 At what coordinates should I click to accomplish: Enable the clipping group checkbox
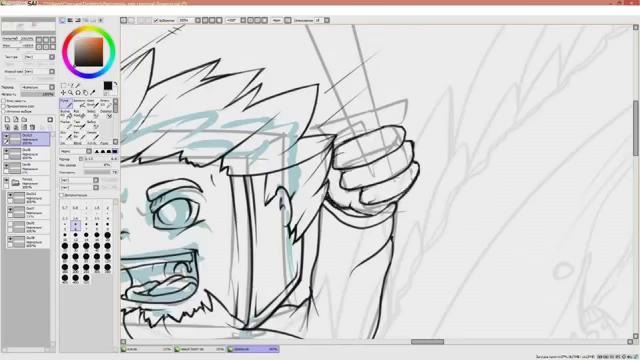pos(4,106)
